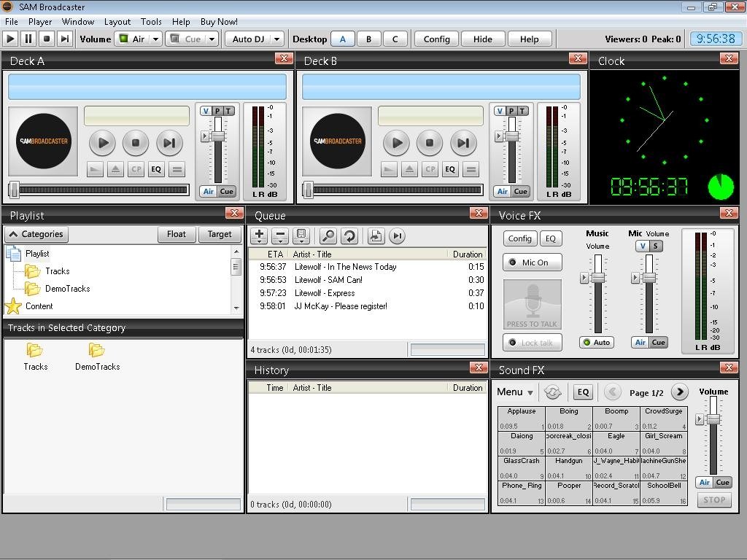747x560 pixels.
Task: Trigger the Applause sound effect pad
Action: (x=521, y=419)
